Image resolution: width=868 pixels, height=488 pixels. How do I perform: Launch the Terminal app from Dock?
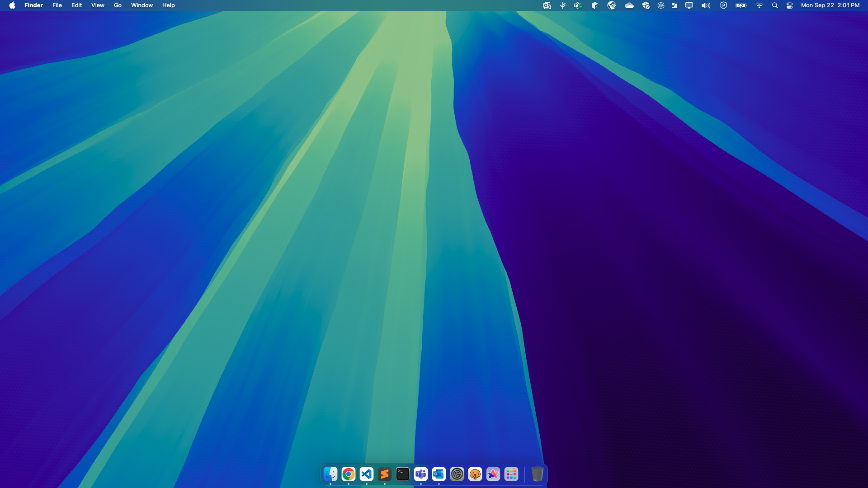coord(402,474)
